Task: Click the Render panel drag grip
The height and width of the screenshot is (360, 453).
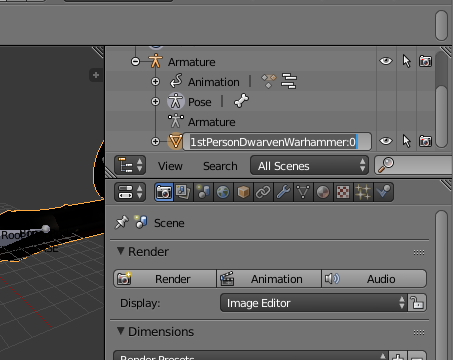Action: click(419, 252)
